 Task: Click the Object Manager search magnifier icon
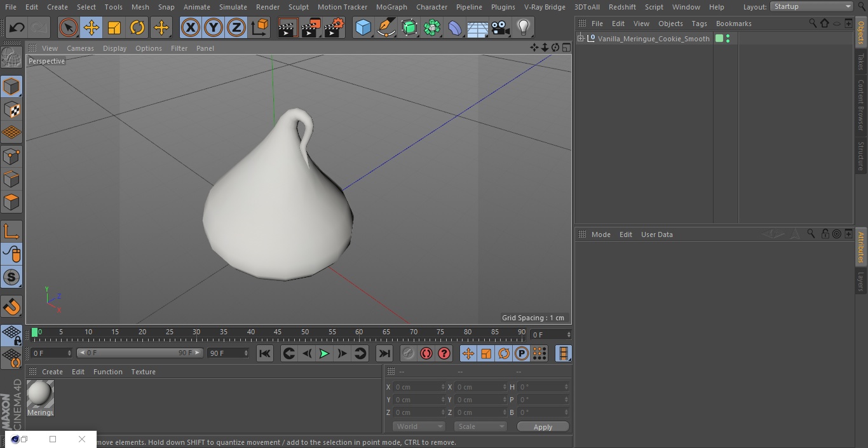coord(813,23)
